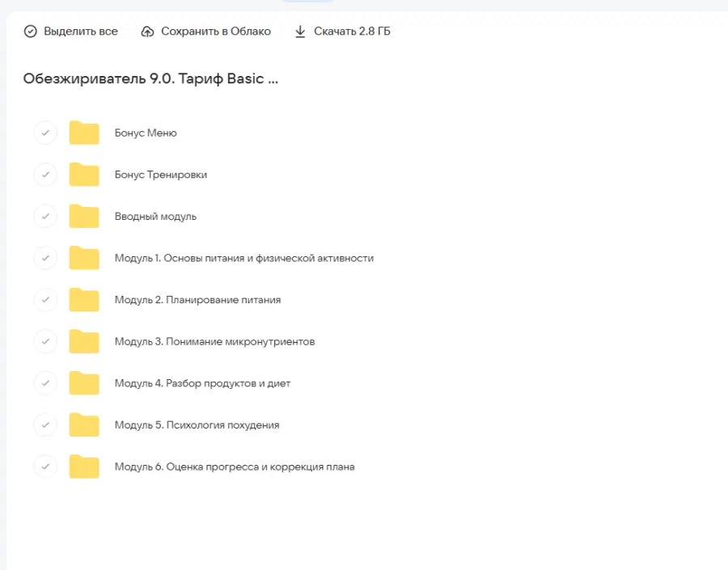
Task: Open Модуль 5. Психология похудения
Action: point(197,424)
